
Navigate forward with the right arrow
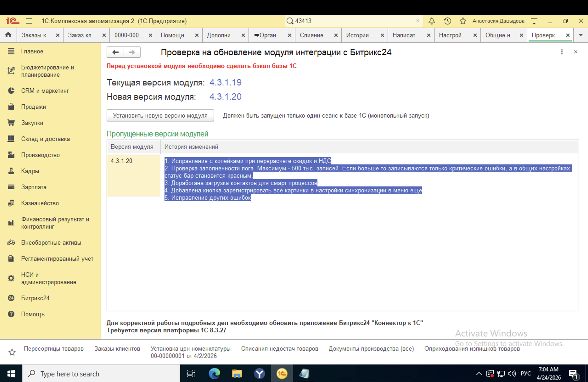pyautogui.click(x=132, y=52)
